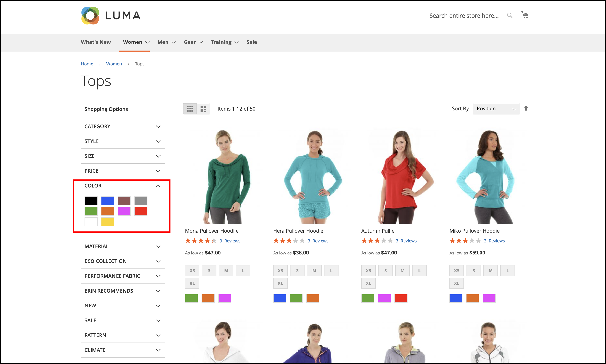606x364 pixels.
Task: Switch to grid view mode
Action: [x=190, y=109]
